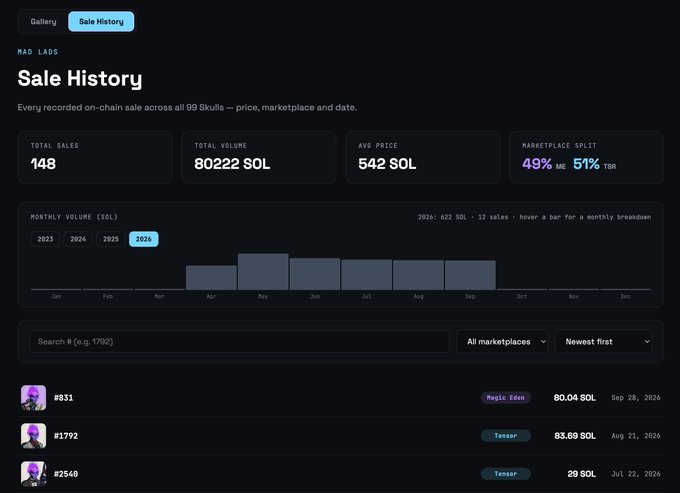Click the Tensor badge on #2540 row
Image resolution: width=680 pixels, height=493 pixels.
(x=506, y=474)
